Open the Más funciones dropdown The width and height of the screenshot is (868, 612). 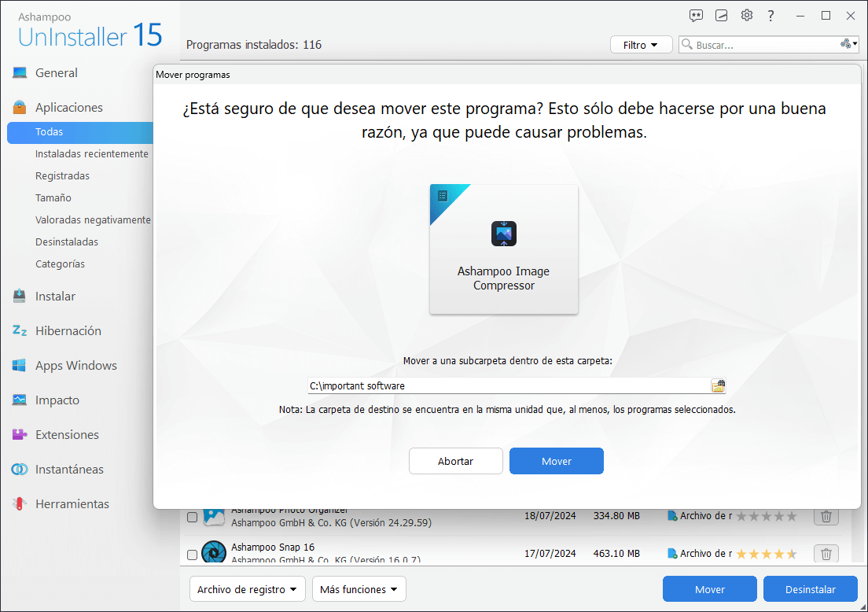pos(359,589)
